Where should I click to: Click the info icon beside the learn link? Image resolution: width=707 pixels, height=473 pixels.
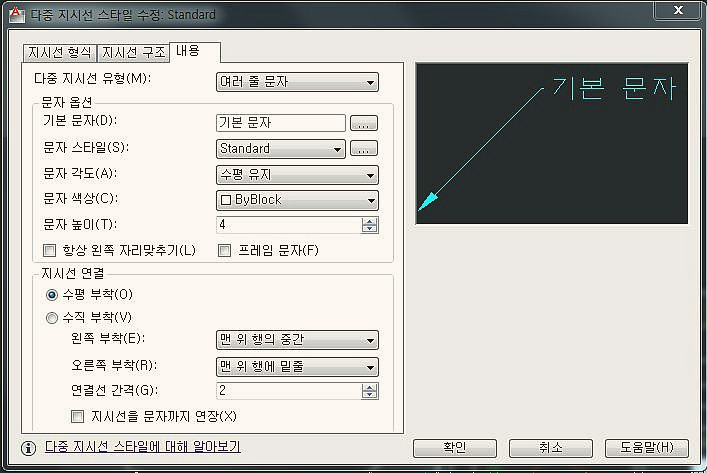pos(28,448)
